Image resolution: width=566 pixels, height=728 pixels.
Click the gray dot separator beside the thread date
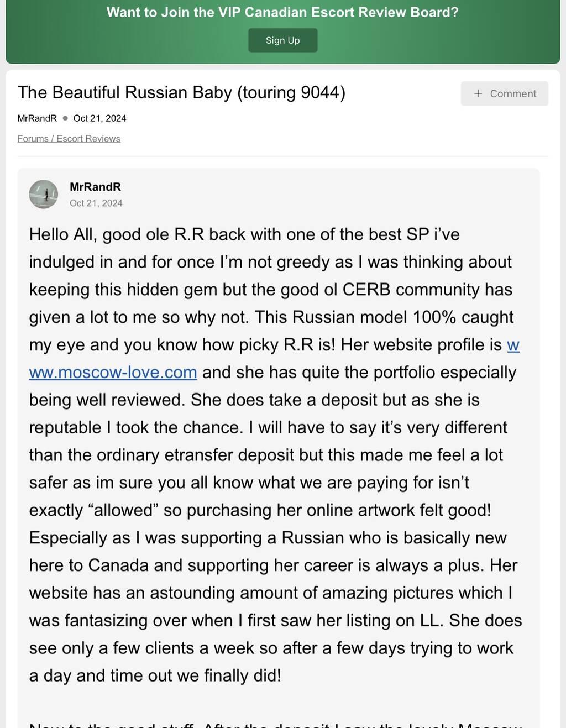pos(65,118)
